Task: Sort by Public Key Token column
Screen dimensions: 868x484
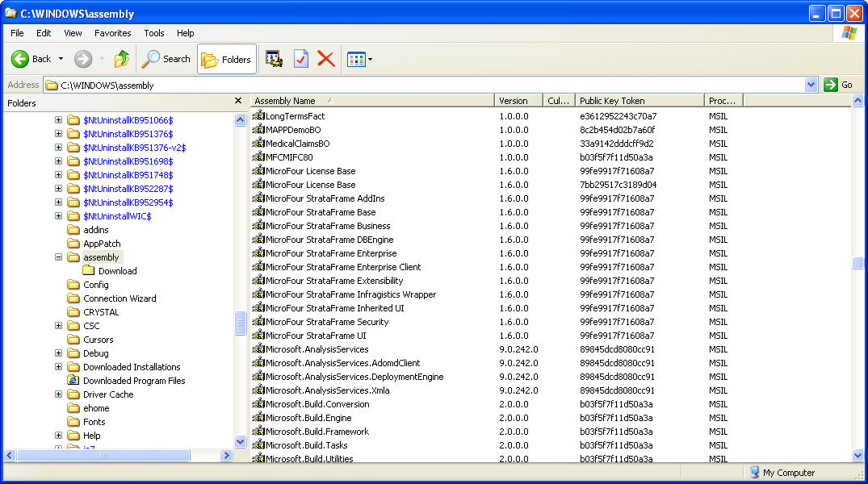Action: click(639, 101)
